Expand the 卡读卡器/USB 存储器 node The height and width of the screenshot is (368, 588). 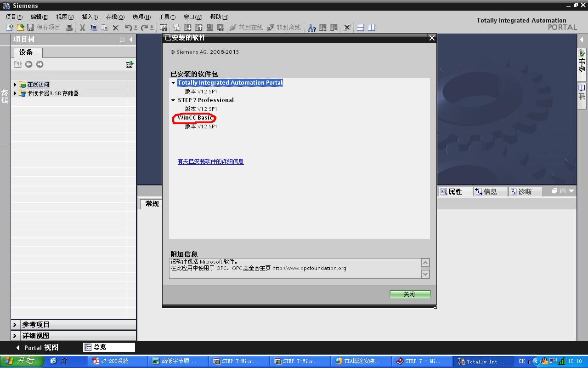[x=15, y=93]
